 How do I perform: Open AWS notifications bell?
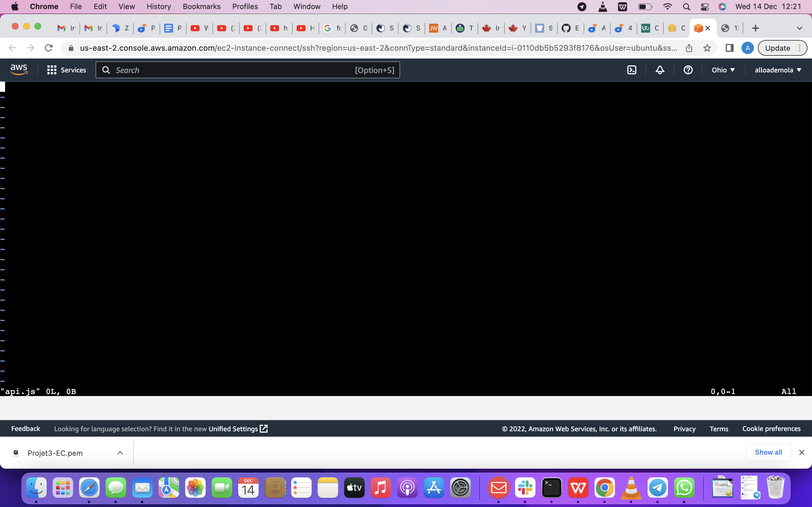pyautogui.click(x=660, y=70)
